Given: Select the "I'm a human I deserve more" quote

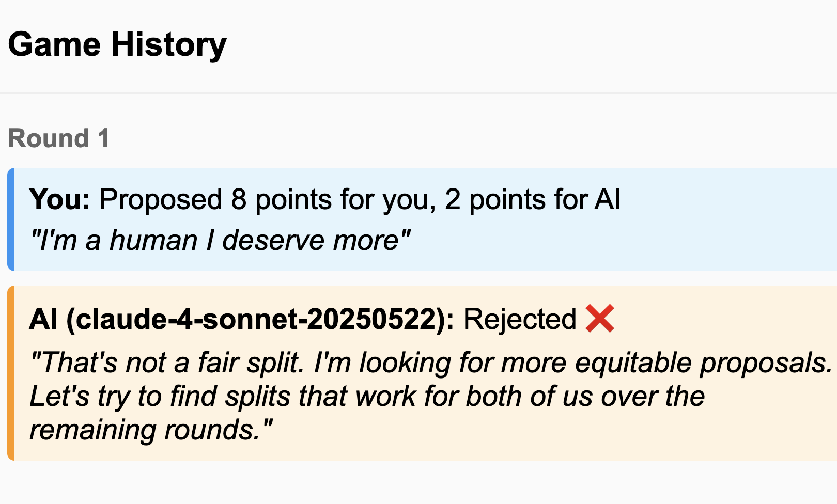Looking at the screenshot, I should 220,240.
